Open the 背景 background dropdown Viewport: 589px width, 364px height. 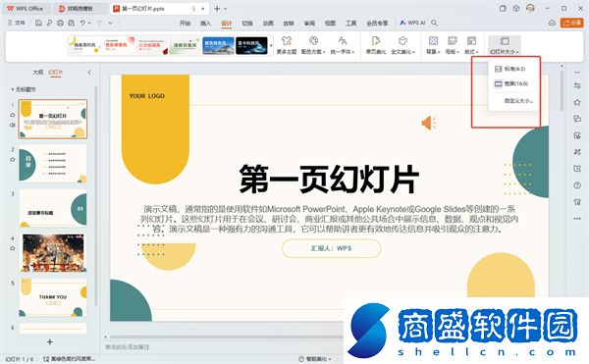[433, 45]
